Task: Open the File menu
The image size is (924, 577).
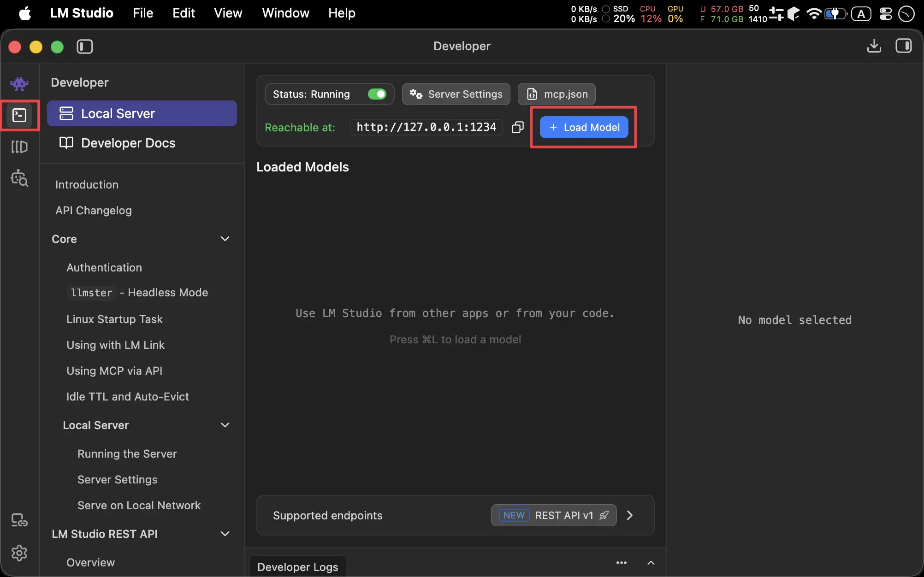Action: coord(143,13)
